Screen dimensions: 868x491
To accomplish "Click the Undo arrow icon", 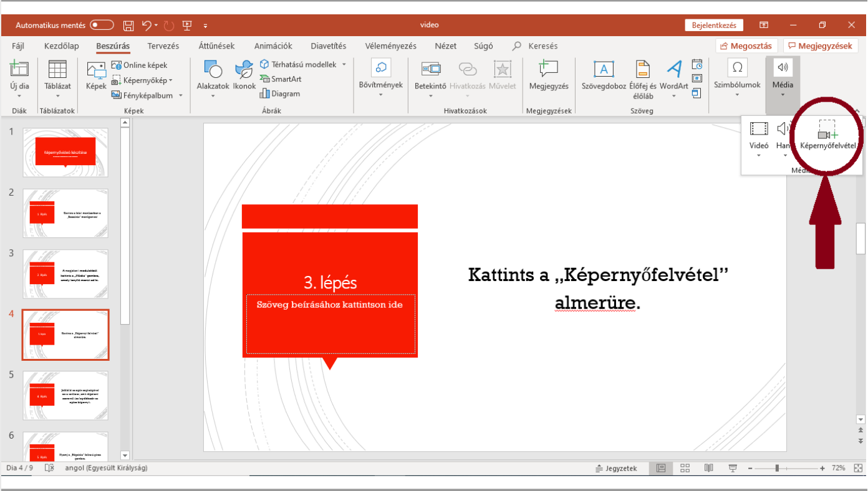I will (x=147, y=26).
